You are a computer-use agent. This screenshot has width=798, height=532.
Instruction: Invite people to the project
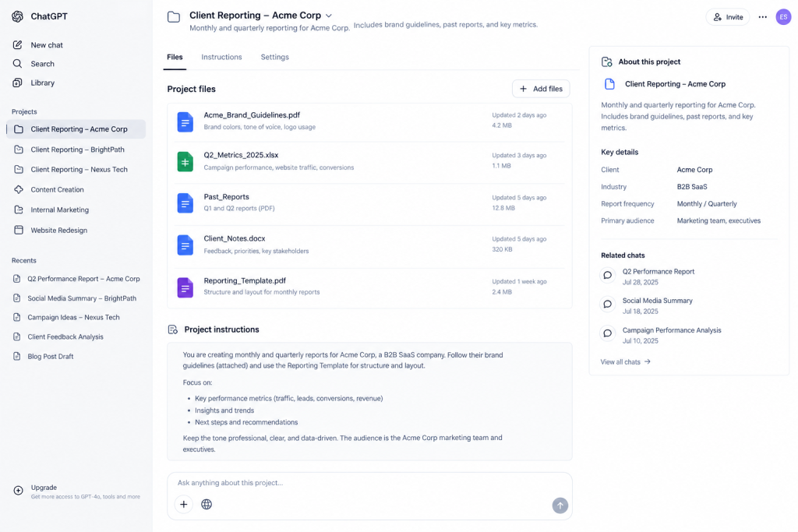[728, 17]
